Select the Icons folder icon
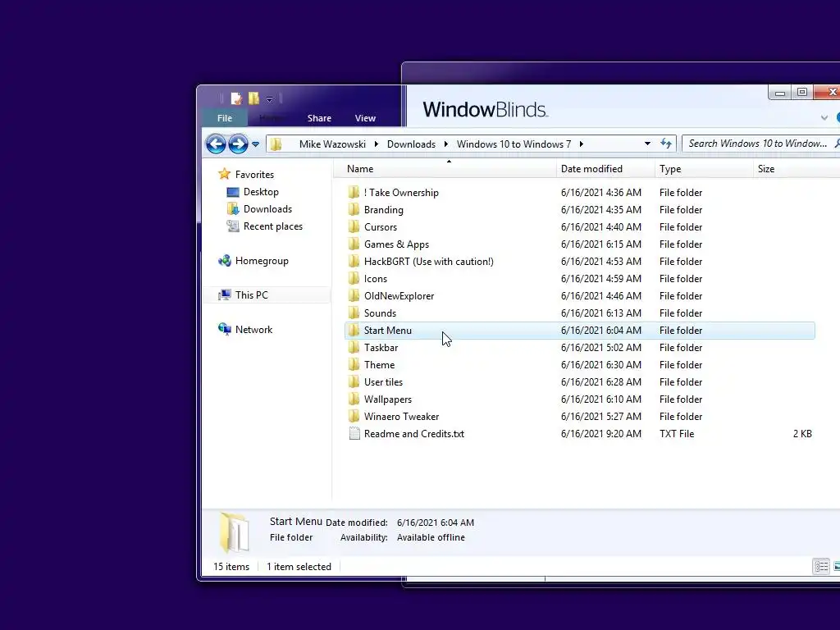The image size is (840, 630). 354,279
